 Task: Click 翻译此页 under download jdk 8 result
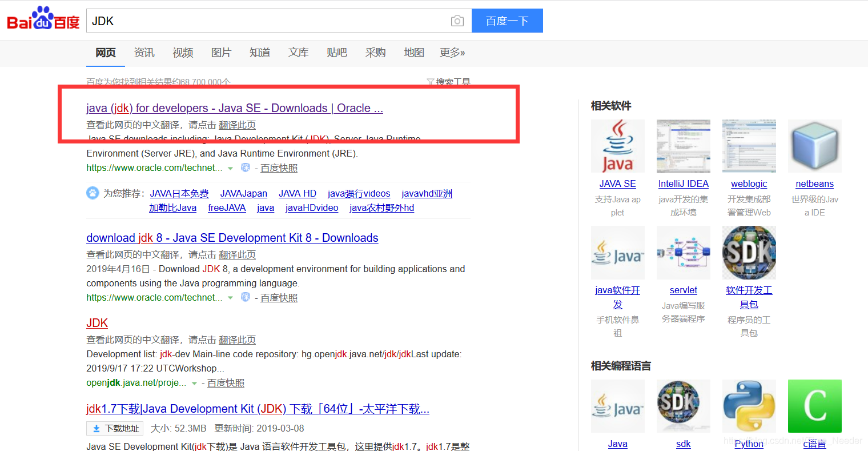[x=237, y=255]
